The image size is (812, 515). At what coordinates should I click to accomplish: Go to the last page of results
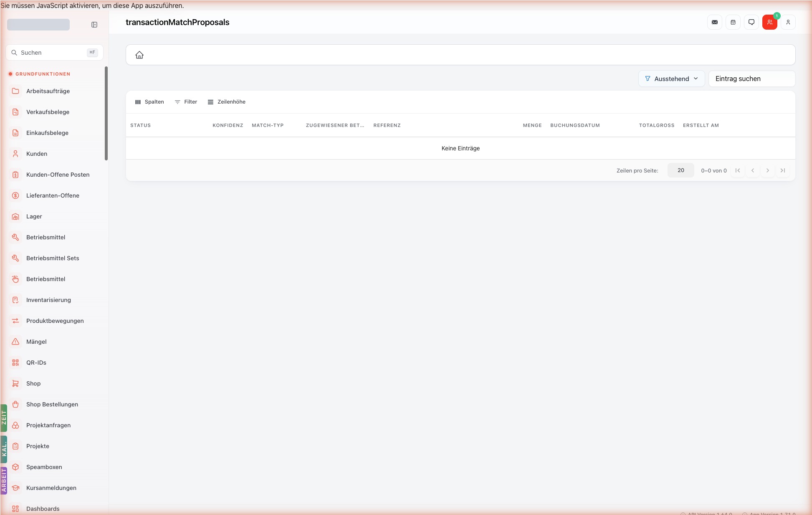coord(783,170)
